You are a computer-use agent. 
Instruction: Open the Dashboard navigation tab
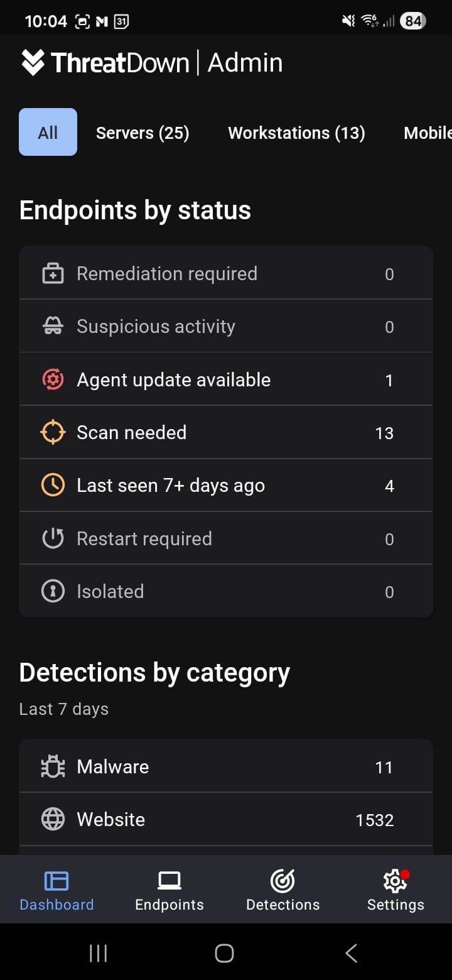pyautogui.click(x=56, y=890)
